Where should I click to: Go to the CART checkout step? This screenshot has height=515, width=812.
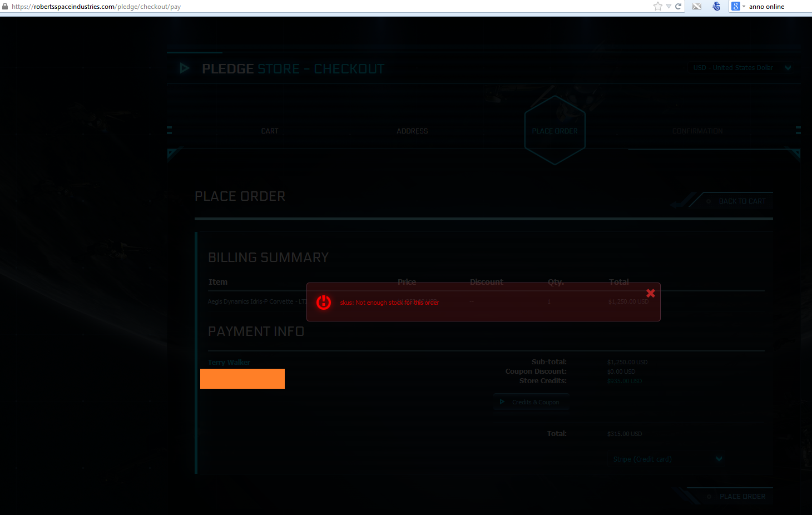click(x=270, y=131)
